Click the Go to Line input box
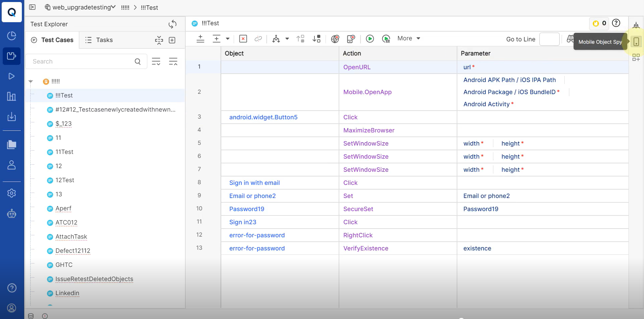644x319 pixels. point(549,39)
